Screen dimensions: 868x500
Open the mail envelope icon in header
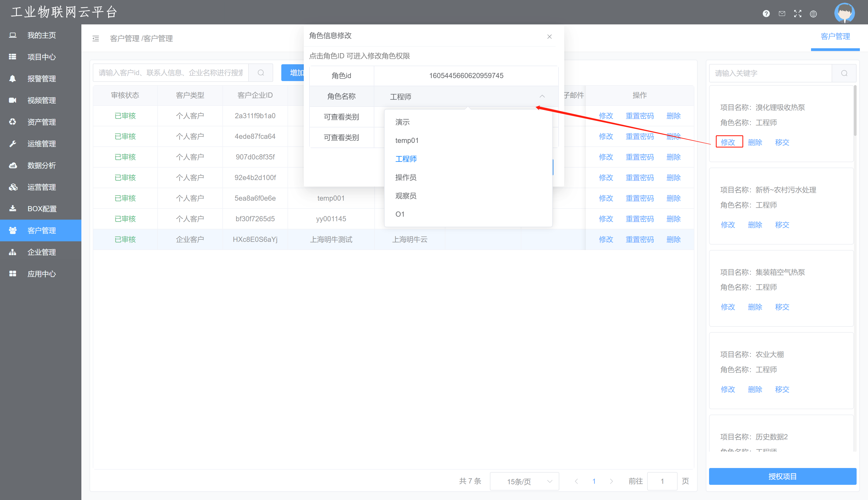tap(782, 14)
